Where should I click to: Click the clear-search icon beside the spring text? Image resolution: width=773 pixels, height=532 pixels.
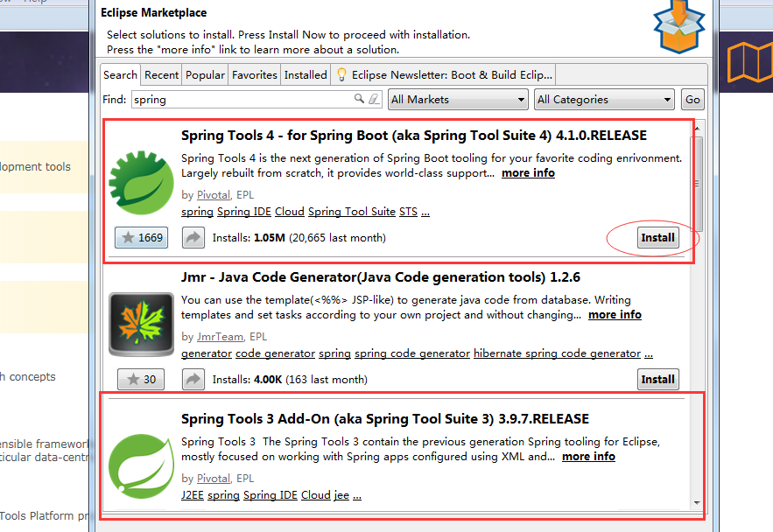click(x=373, y=99)
